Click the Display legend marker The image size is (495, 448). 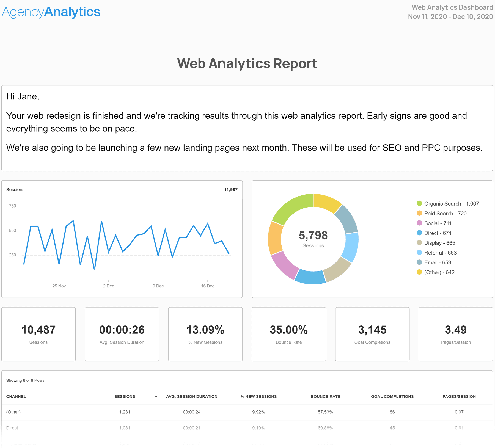click(419, 243)
